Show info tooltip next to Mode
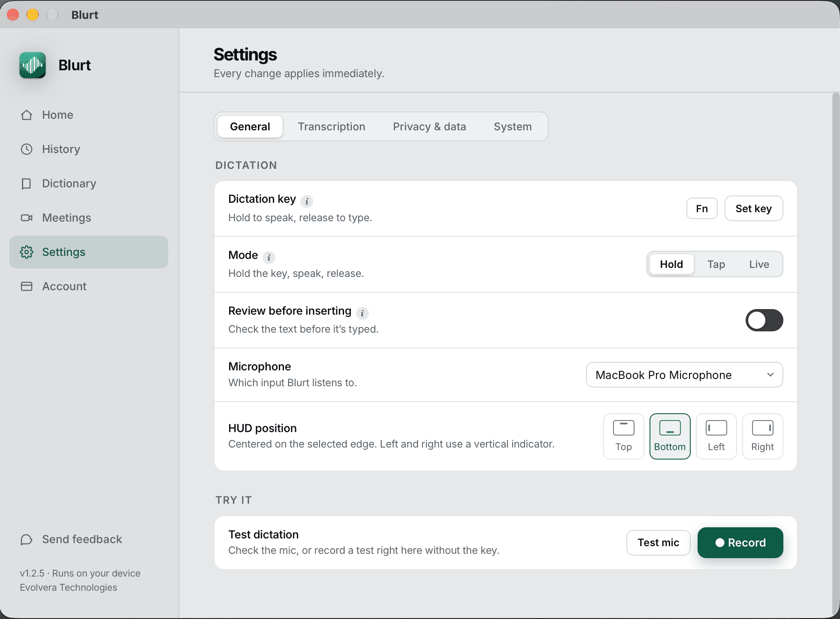 (x=269, y=257)
